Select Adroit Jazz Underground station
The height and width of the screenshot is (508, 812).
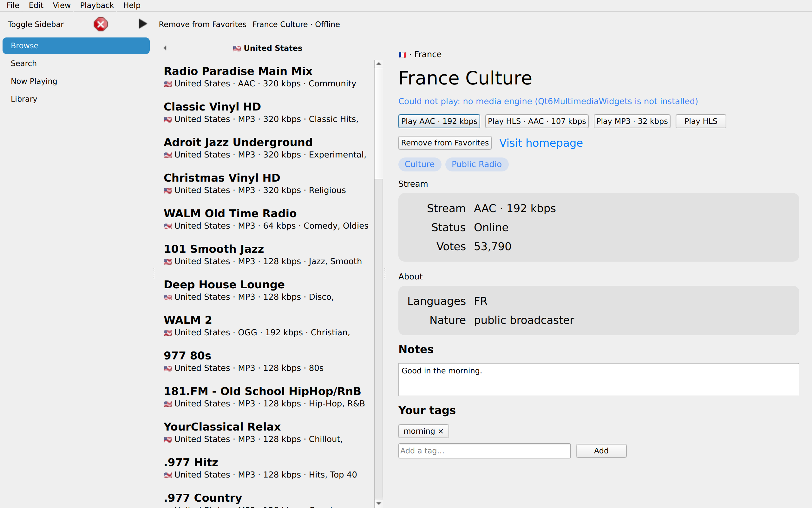coord(267,148)
